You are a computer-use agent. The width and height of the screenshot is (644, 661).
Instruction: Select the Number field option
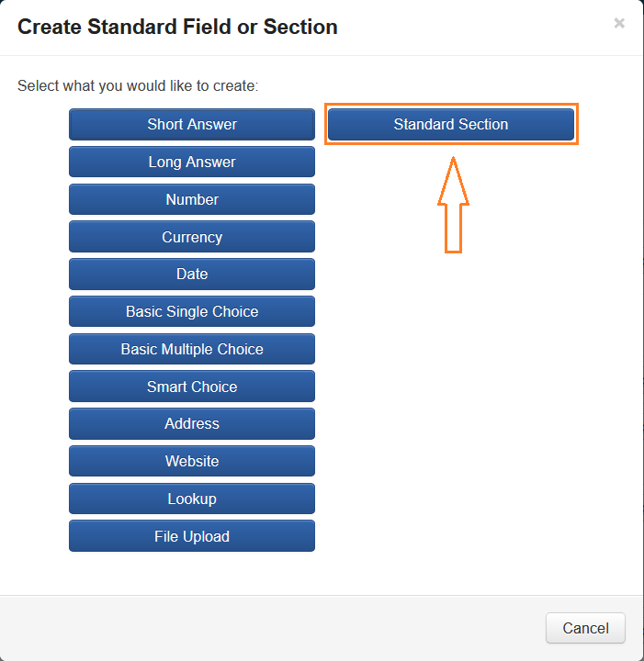192,200
